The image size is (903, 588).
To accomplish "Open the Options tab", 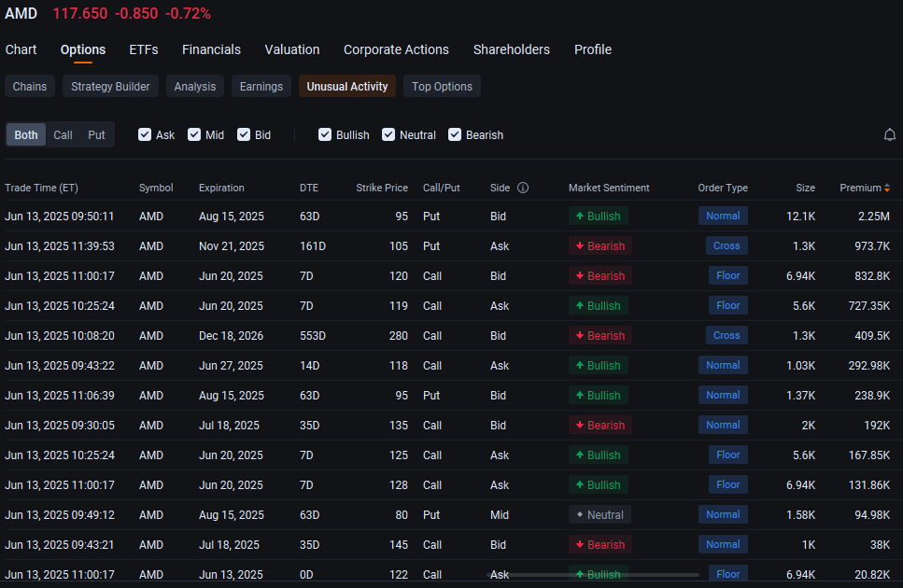I will coord(83,49).
